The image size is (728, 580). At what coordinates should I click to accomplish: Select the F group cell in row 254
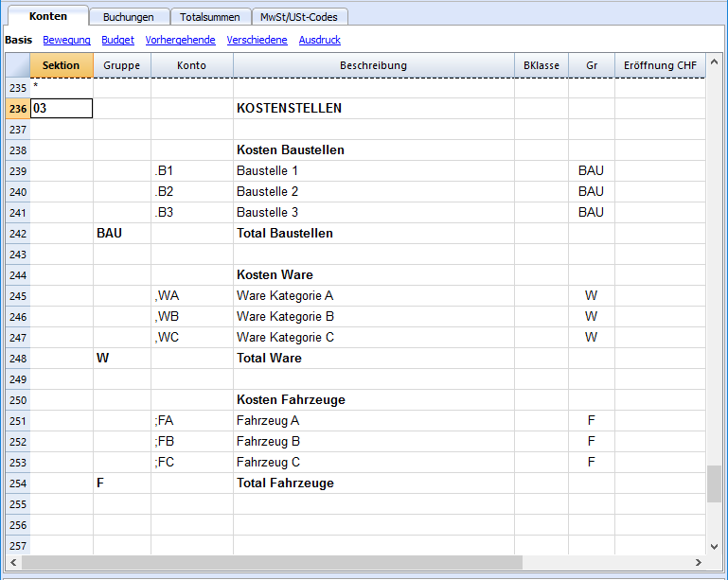[x=122, y=483]
